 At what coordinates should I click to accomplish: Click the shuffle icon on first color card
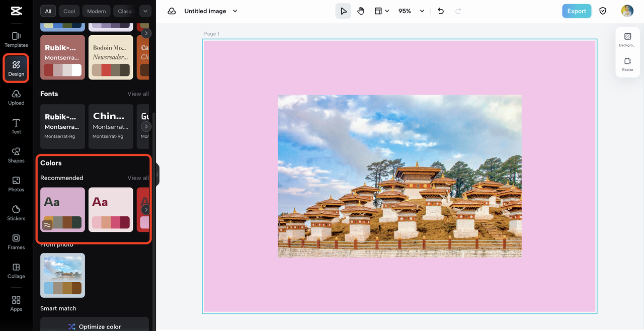(47, 225)
